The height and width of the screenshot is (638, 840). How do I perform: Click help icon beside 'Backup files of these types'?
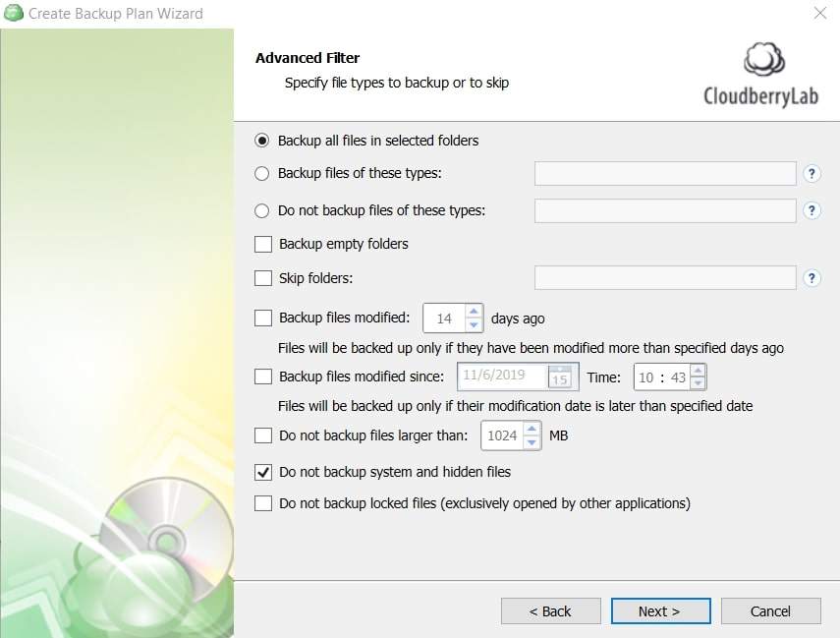[x=812, y=174]
